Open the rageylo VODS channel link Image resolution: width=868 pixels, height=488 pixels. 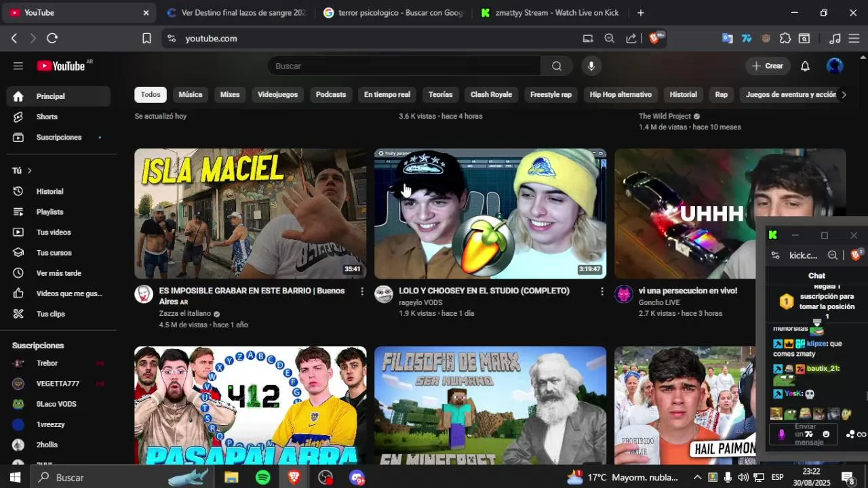pyautogui.click(x=420, y=302)
